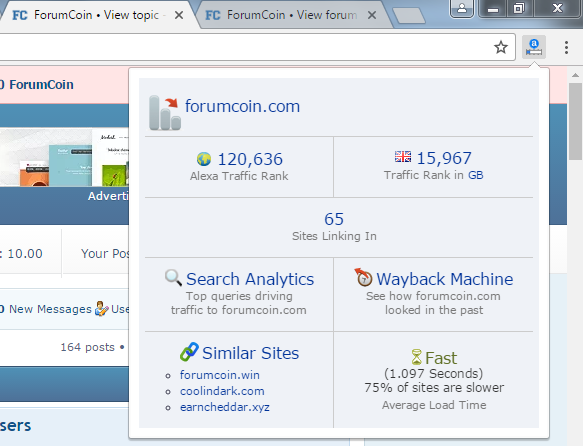Screen dimensions: 583x446
Task: Click the Alexa bar chart logo
Action: click(165, 113)
